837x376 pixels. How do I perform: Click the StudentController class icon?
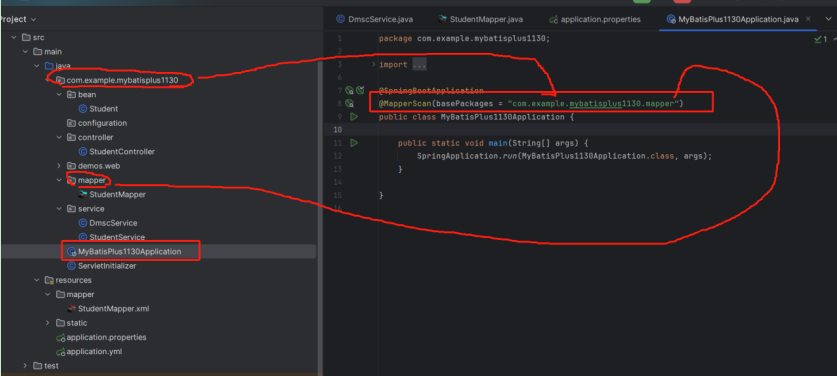83,151
